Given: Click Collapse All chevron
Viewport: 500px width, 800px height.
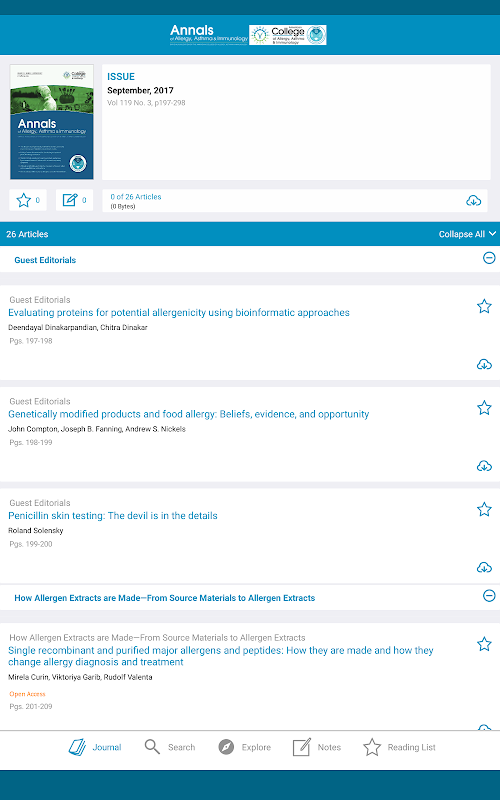Looking at the screenshot, I should 492,234.
